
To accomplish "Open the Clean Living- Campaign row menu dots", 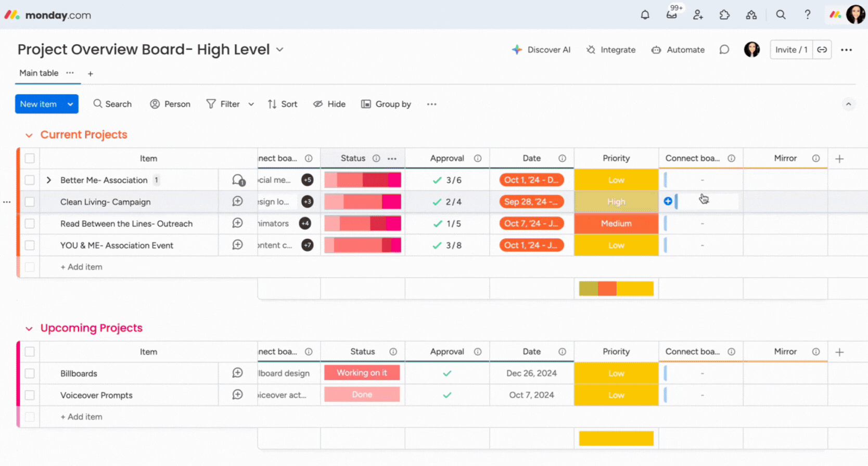I will point(7,202).
